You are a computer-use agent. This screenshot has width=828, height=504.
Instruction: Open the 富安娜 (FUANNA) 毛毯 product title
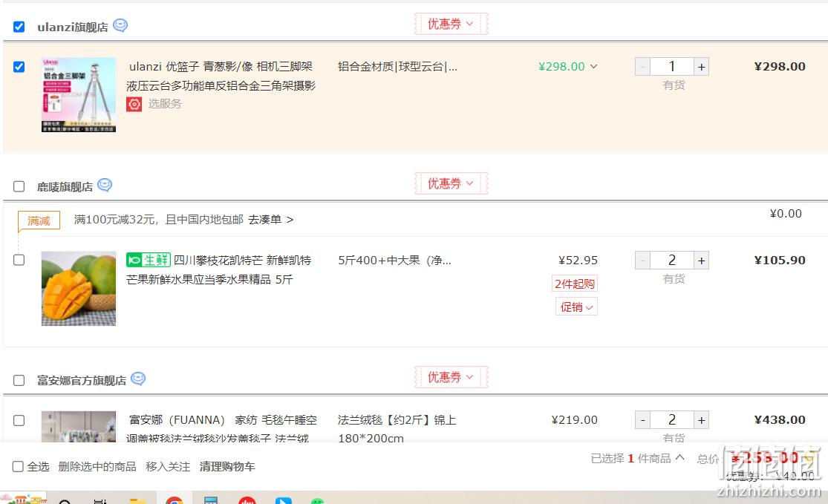[x=222, y=428]
